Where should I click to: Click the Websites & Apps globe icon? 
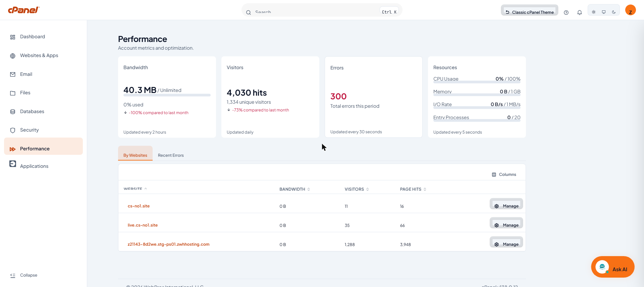point(13,56)
